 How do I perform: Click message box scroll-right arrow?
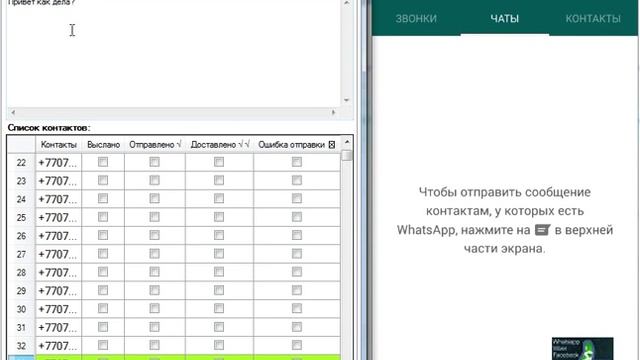coord(333,112)
